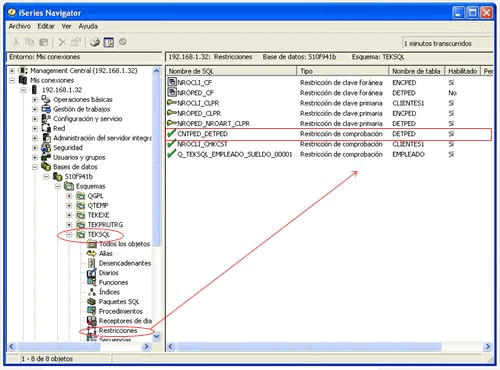
Task: Click the Refresh view toolbar icon
Action: pyautogui.click(x=109, y=42)
